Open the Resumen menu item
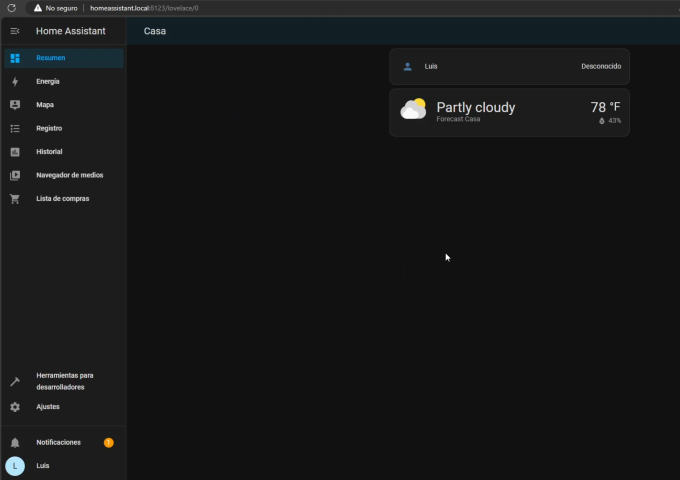Image resolution: width=680 pixels, height=480 pixels. (x=64, y=58)
